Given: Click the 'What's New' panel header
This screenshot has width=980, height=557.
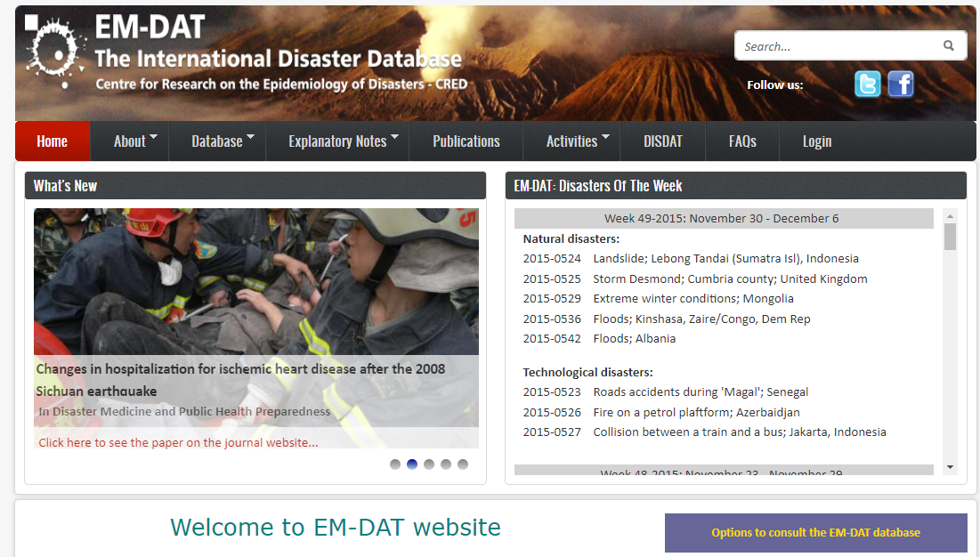Looking at the screenshot, I should pos(255,185).
